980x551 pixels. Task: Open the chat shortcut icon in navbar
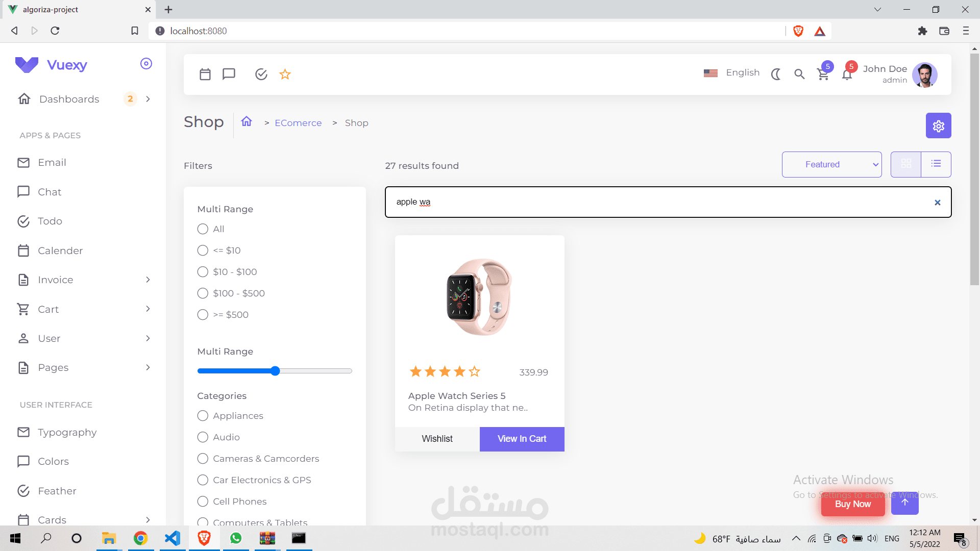point(229,74)
